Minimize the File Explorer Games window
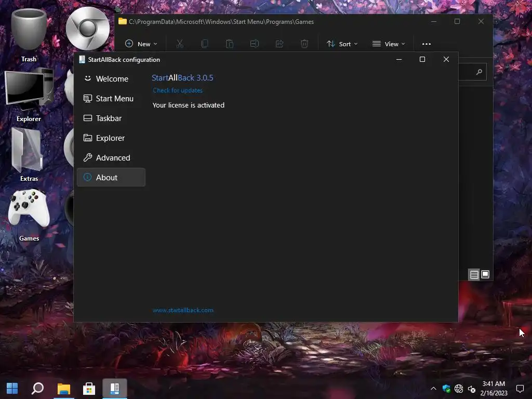This screenshot has height=399, width=532. [434, 21]
